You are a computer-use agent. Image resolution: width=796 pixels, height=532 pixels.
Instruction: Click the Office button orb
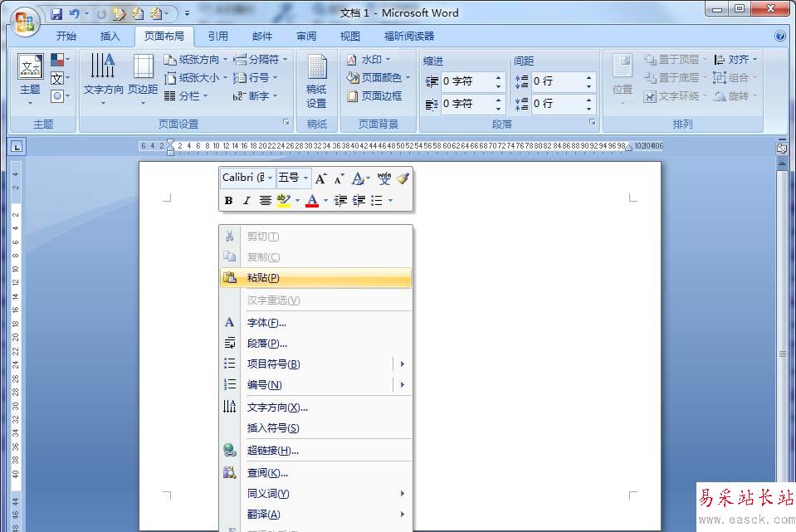pos(26,22)
